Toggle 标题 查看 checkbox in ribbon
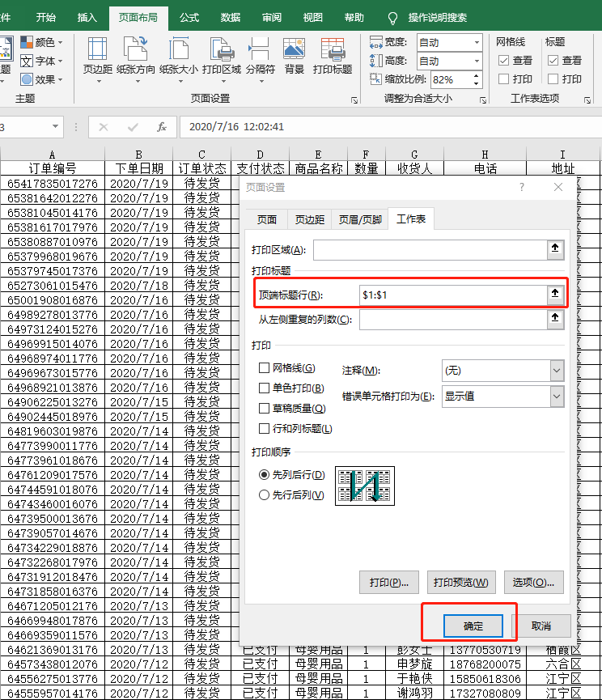 click(x=553, y=60)
